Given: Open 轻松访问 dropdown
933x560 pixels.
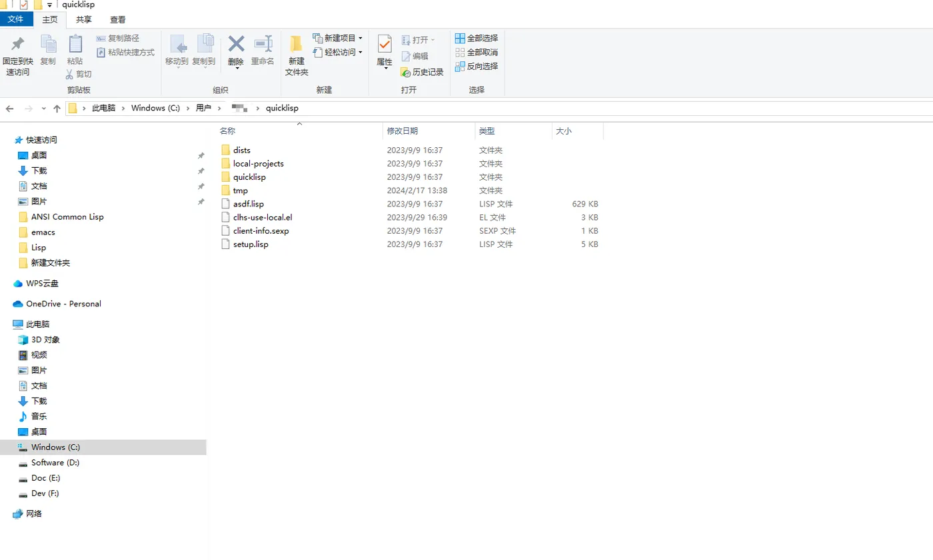Looking at the screenshot, I should 338,52.
